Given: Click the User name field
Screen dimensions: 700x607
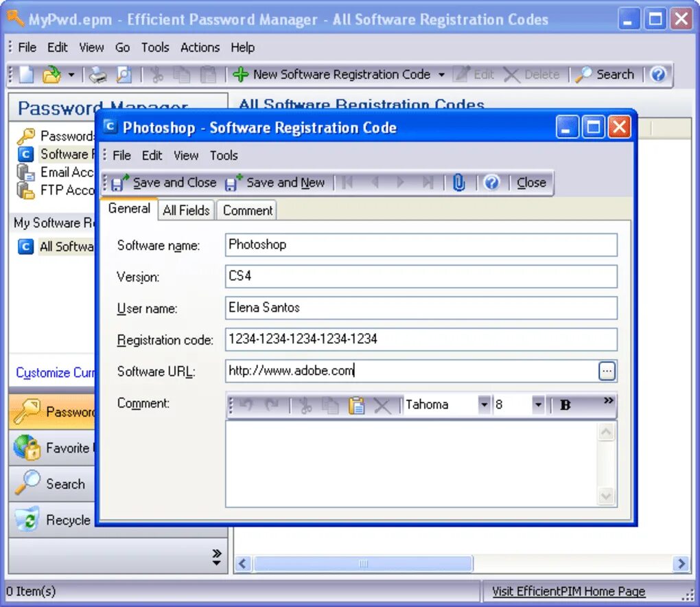Looking at the screenshot, I should [421, 308].
